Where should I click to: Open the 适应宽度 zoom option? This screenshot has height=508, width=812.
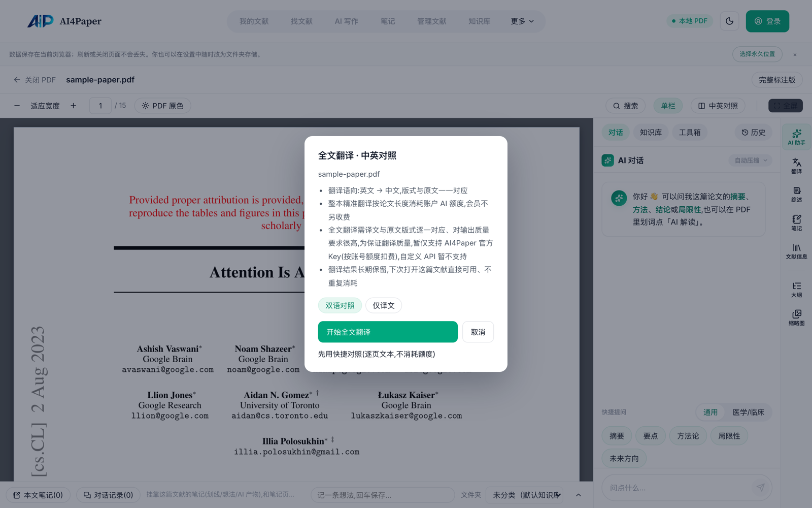(45, 106)
